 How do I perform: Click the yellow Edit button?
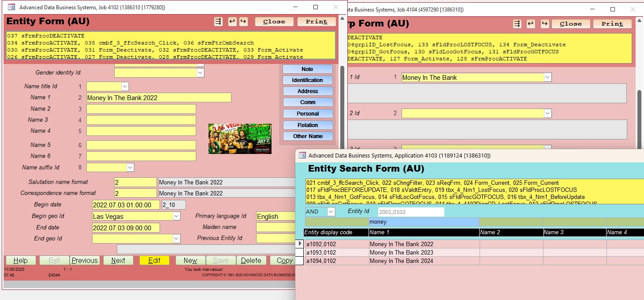pyautogui.click(x=154, y=260)
